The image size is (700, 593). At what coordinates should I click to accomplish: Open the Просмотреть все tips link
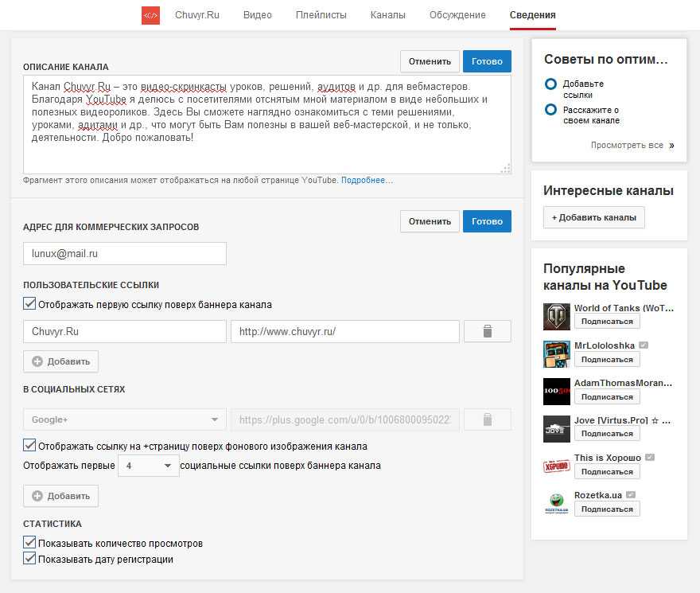(627, 145)
